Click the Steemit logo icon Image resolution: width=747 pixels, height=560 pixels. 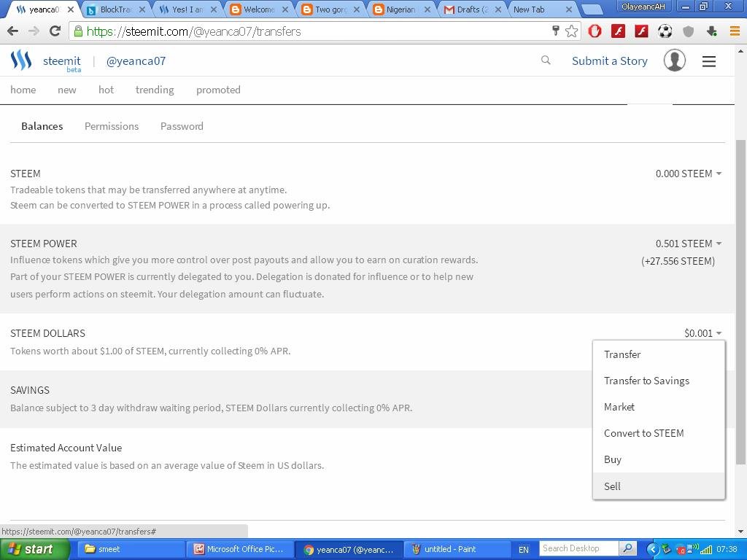(21, 61)
